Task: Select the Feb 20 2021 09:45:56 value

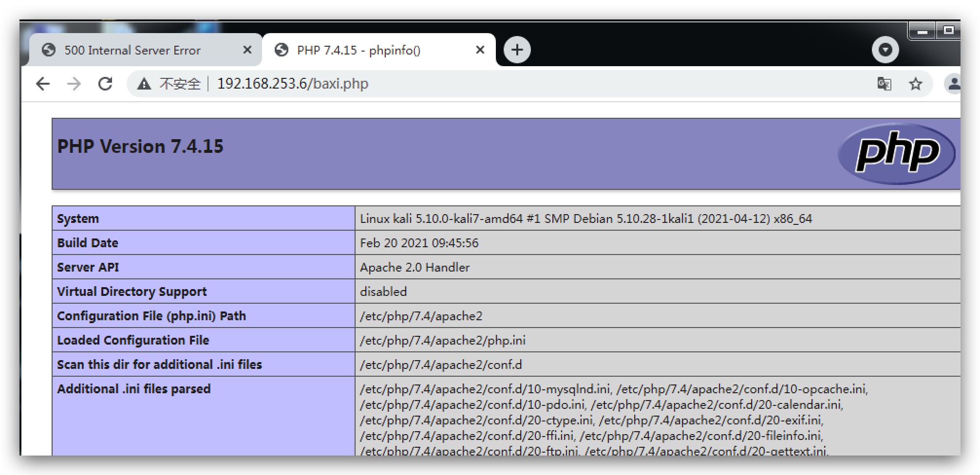Action: point(419,243)
